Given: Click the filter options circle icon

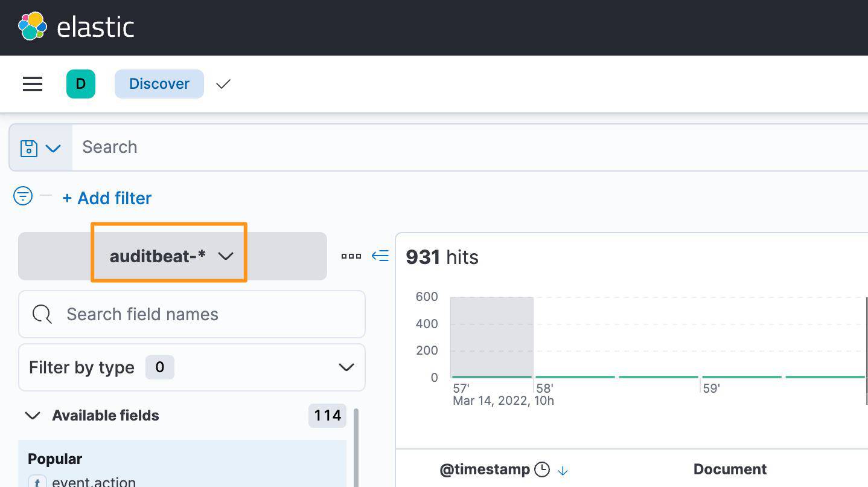Looking at the screenshot, I should (23, 196).
